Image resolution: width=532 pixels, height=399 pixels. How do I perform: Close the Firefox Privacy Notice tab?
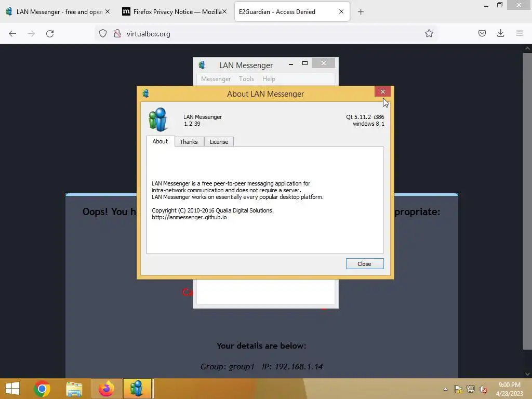click(224, 11)
